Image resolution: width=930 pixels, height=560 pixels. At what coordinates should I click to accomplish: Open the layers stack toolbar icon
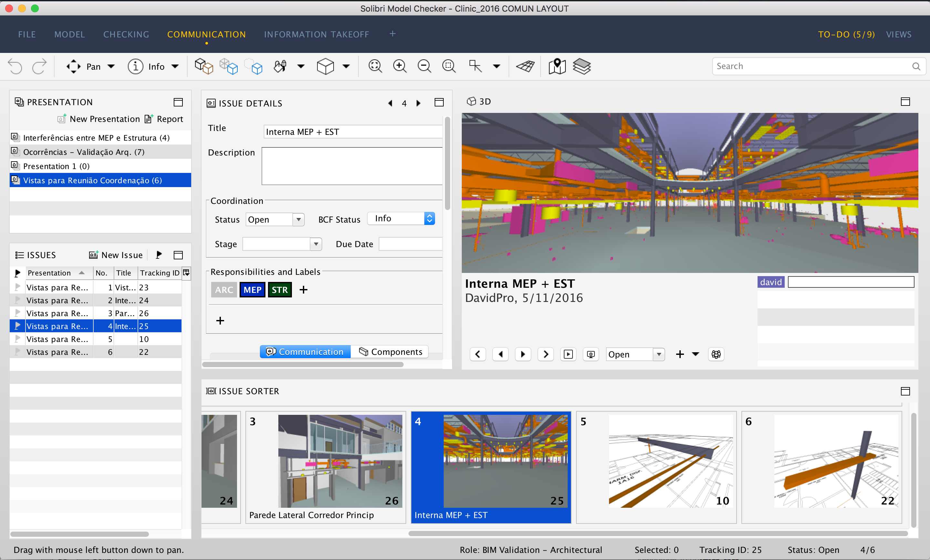[582, 66]
